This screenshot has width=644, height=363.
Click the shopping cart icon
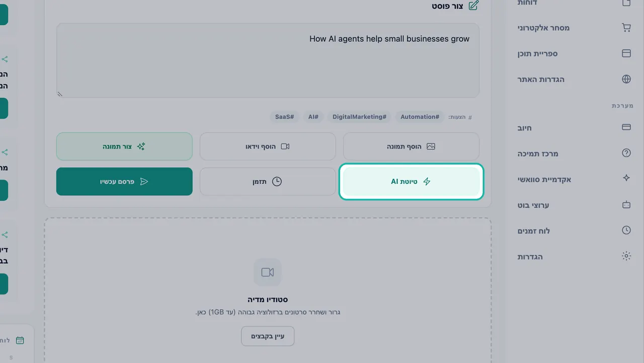pyautogui.click(x=626, y=28)
